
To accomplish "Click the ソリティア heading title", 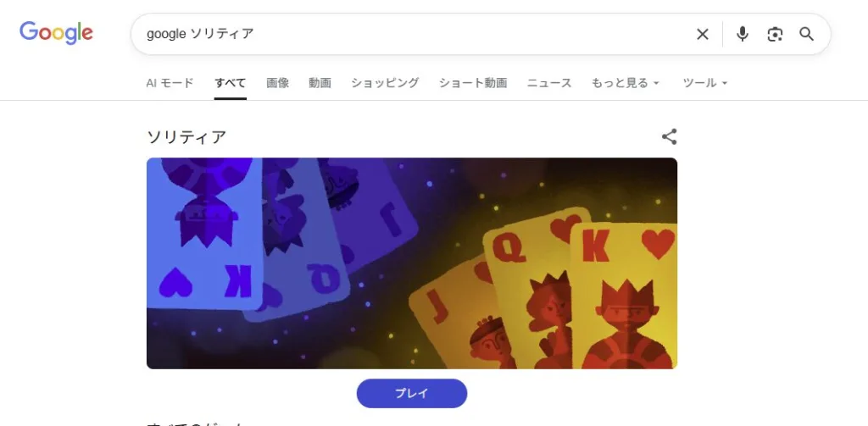I will coord(186,136).
